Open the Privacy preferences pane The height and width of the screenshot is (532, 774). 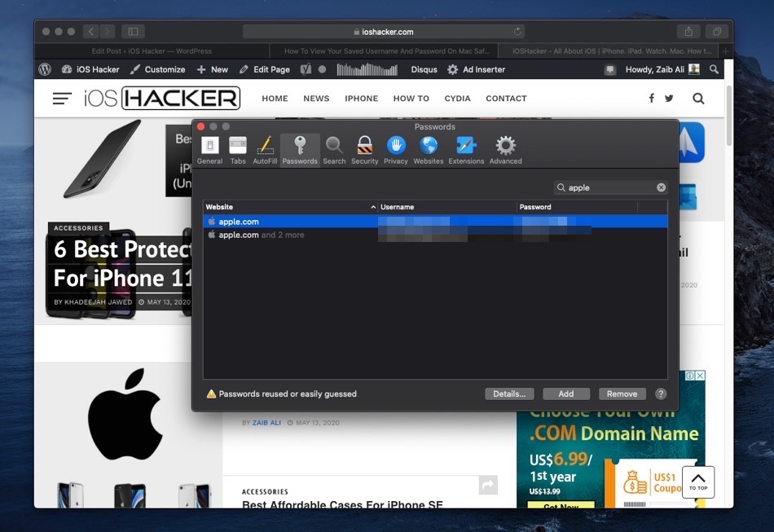pos(396,150)
